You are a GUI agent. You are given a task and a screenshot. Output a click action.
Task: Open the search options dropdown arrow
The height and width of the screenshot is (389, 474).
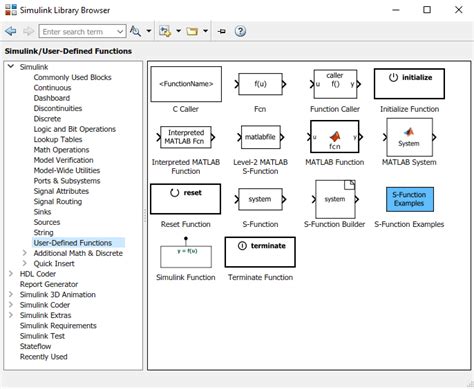click(x=149, y=31)
